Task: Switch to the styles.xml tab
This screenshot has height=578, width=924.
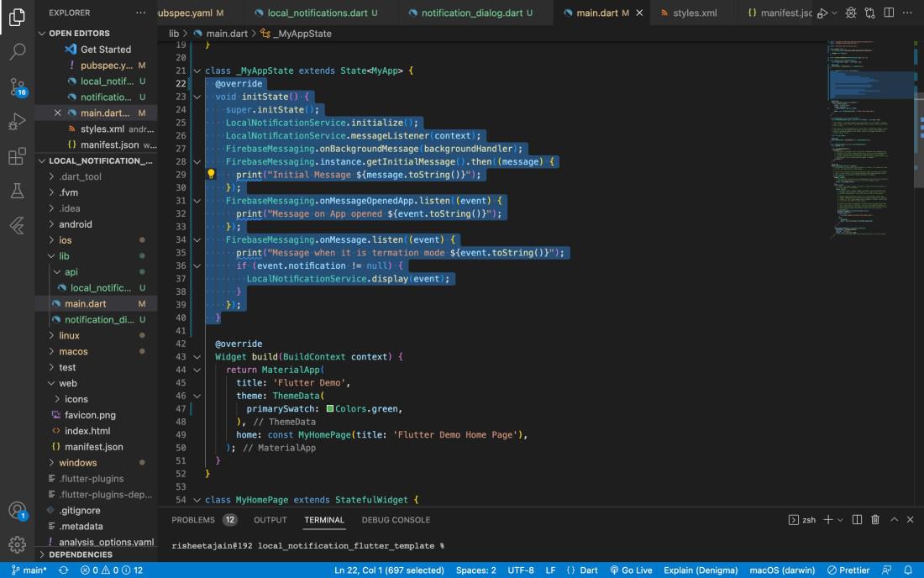Action: pyautogui.click(x=693, y=13)
